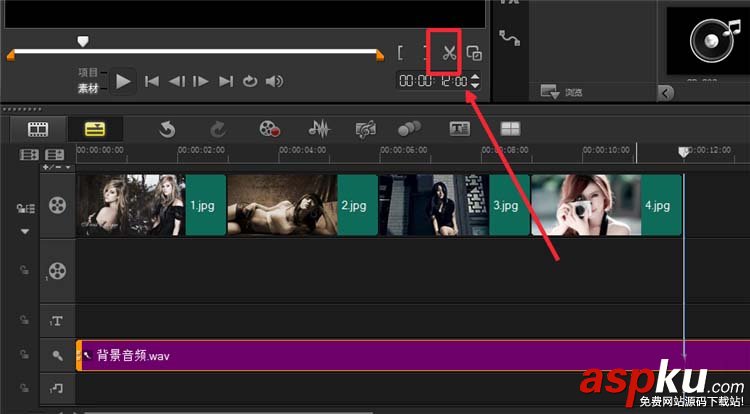
Task: Set mark-in with left bracket icon
Action: 400,53
